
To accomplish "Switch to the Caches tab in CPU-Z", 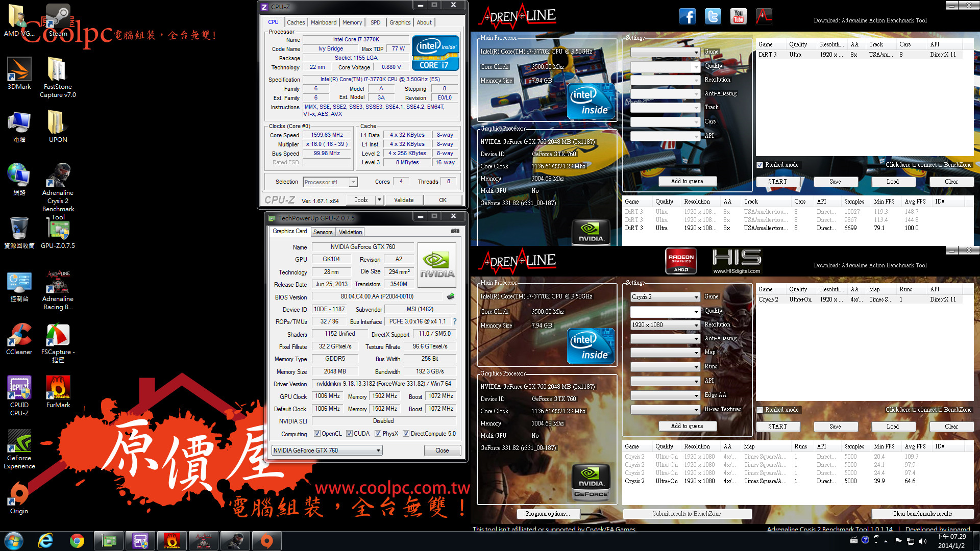I will pos(296,22).
